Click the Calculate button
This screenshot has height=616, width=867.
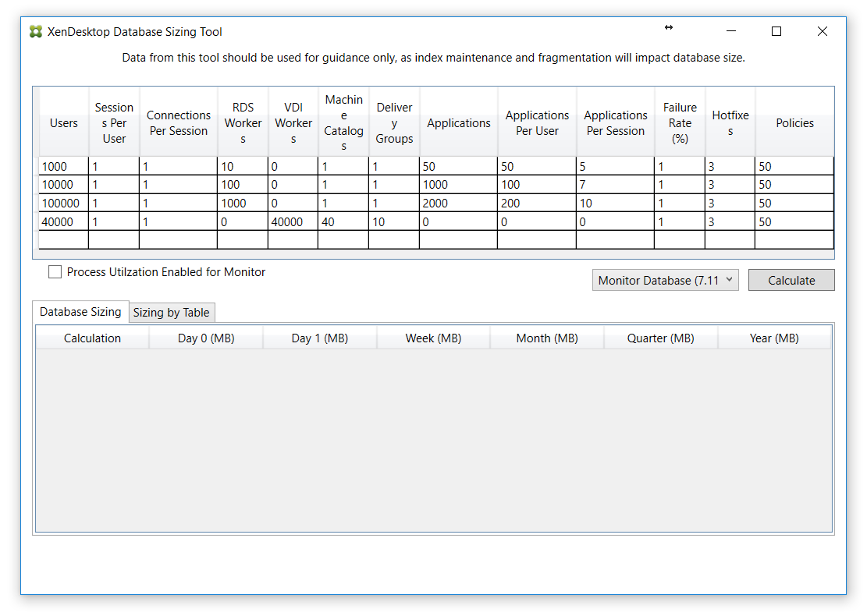[791, 279]
